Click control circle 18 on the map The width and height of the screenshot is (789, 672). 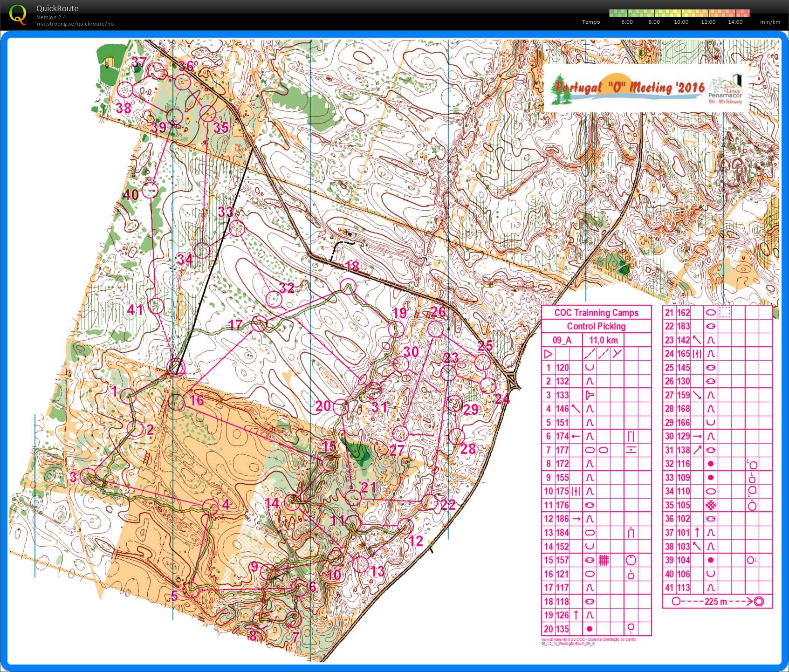point(348,286)
